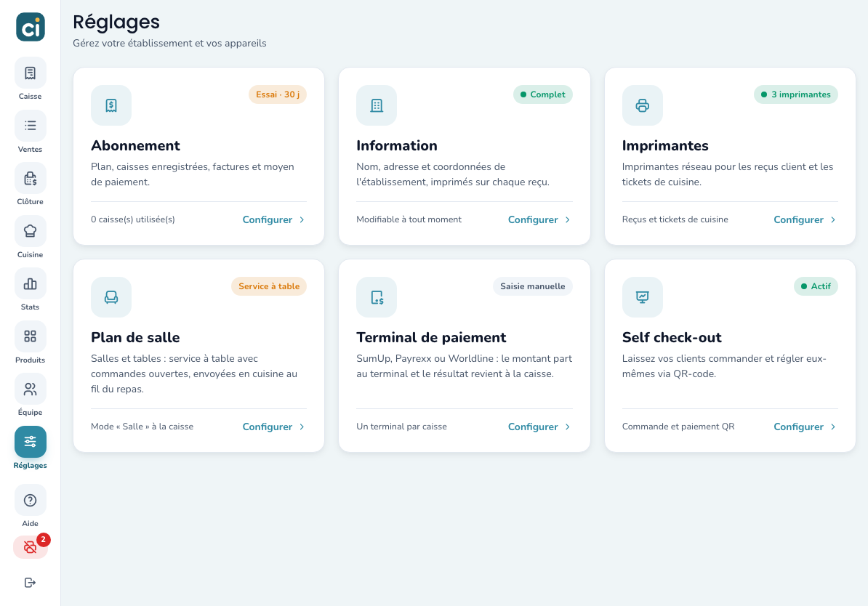The image size is (868, 606).
Task: Click 'Un terminal par caisse' text
Action: coord(402,427)
